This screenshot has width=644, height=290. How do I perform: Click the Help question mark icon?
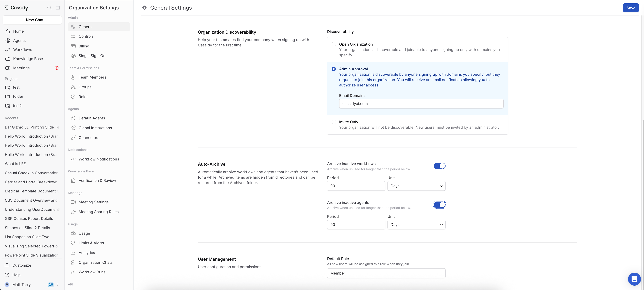click(x=7, y=275)
